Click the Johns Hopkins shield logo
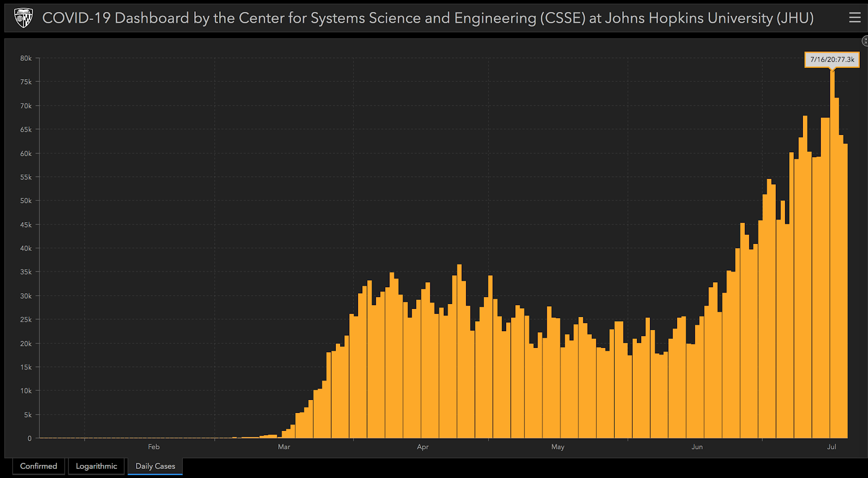Screen dimensions: 868x478 pos(23,18)
